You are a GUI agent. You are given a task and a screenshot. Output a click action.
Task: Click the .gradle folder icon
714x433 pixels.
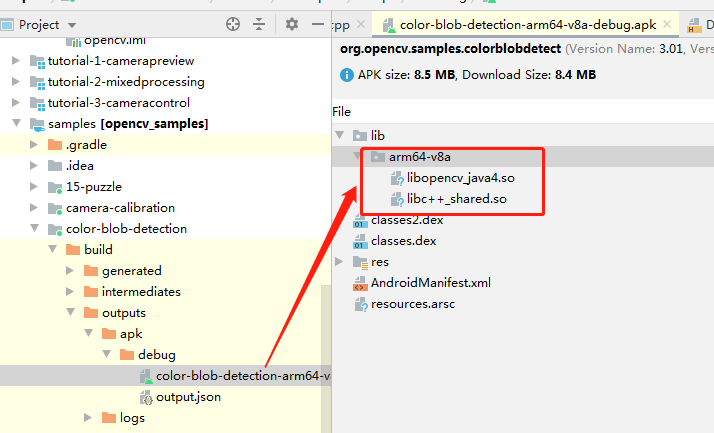[x=55, y=144]
